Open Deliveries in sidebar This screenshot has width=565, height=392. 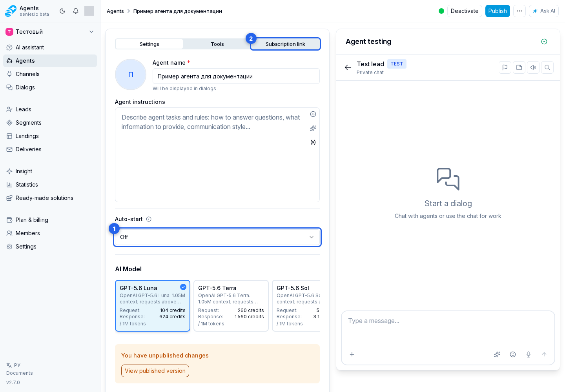(x=50, y=149)
